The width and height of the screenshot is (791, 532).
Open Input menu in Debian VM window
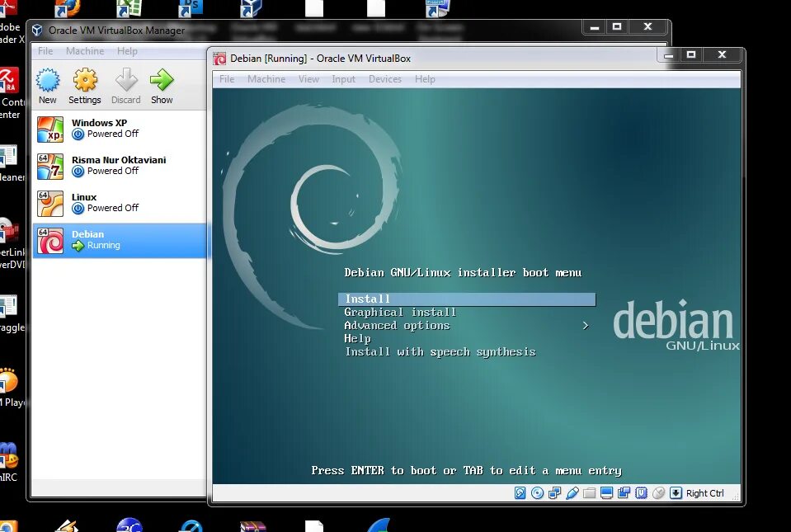tap(344, 79)
